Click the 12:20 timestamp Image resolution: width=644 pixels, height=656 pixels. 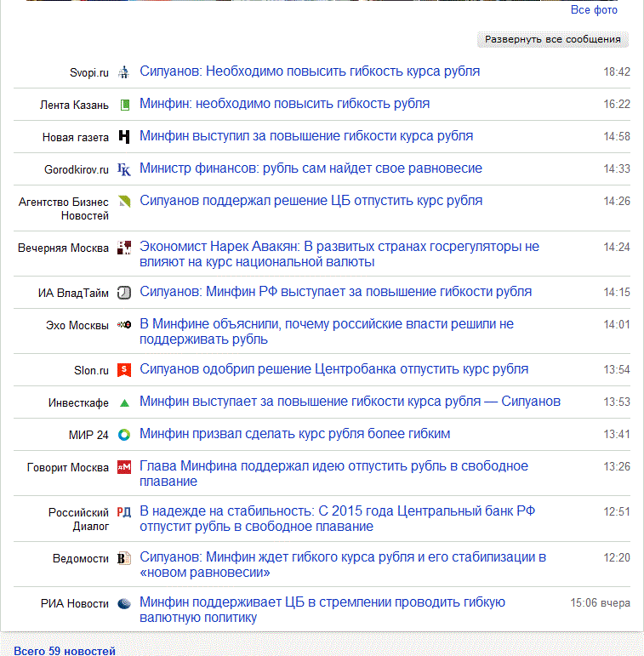click(617, 557)
